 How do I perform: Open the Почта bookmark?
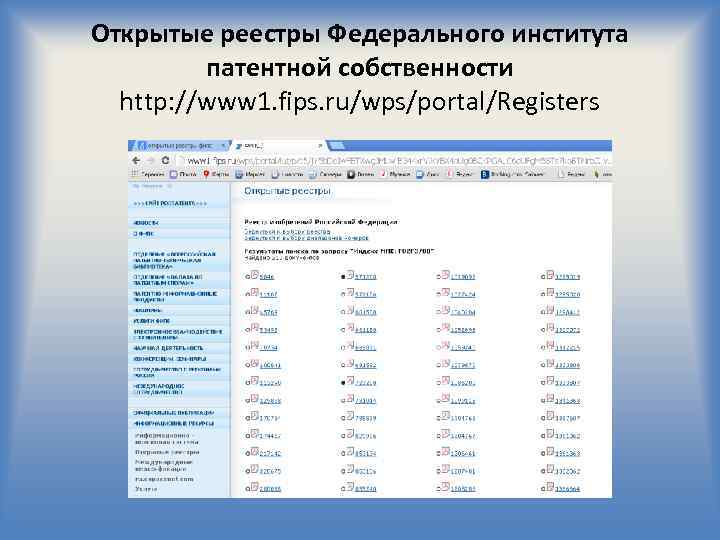[x=183, y=174]
